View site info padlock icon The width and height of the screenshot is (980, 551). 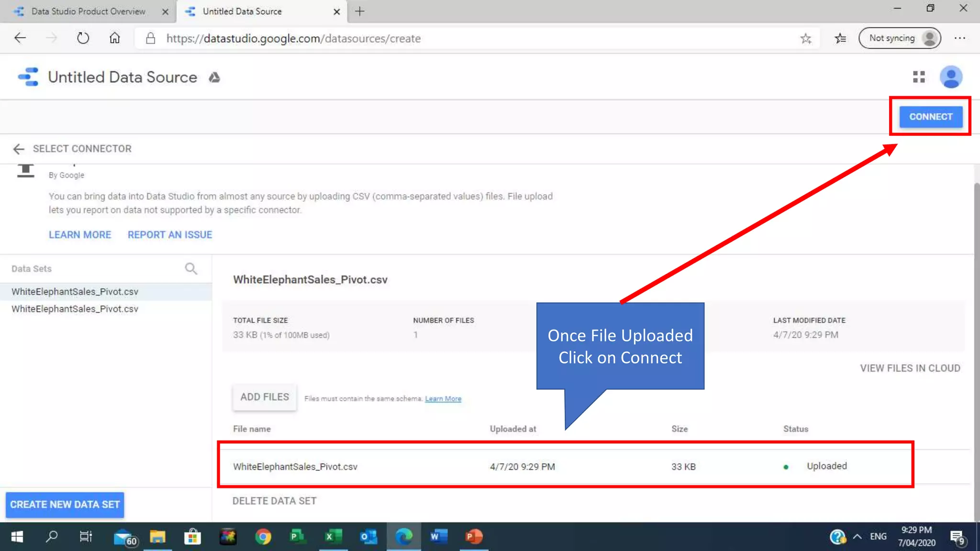coord(150,38)
